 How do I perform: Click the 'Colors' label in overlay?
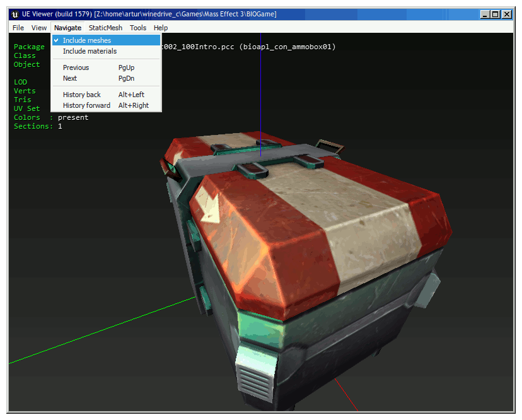[x=26, y=117]
